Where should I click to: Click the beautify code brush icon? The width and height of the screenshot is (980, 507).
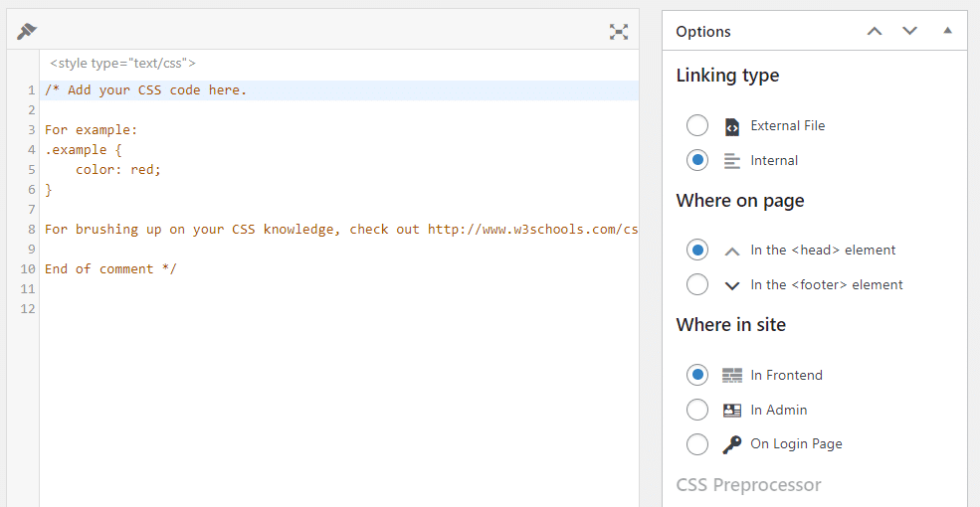(26, 32)
